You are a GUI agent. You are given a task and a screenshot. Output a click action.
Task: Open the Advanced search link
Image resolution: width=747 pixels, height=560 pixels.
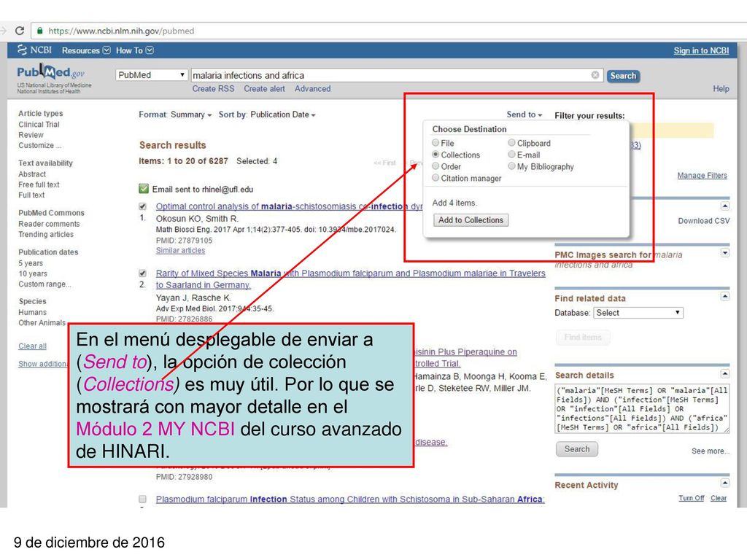coord(312,88)
